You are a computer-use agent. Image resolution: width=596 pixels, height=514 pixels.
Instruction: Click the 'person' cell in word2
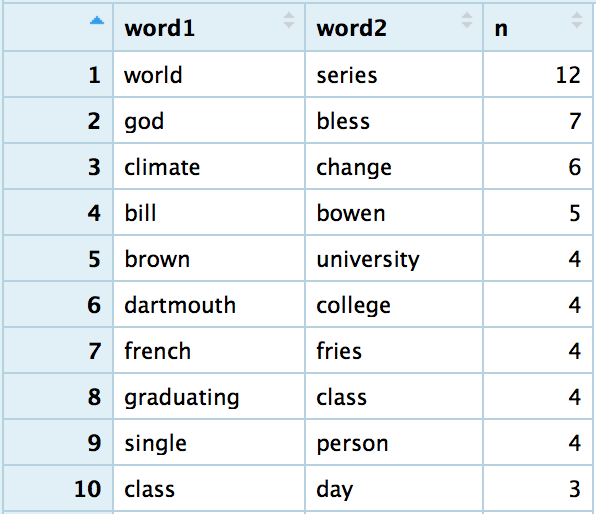point(394,443)
